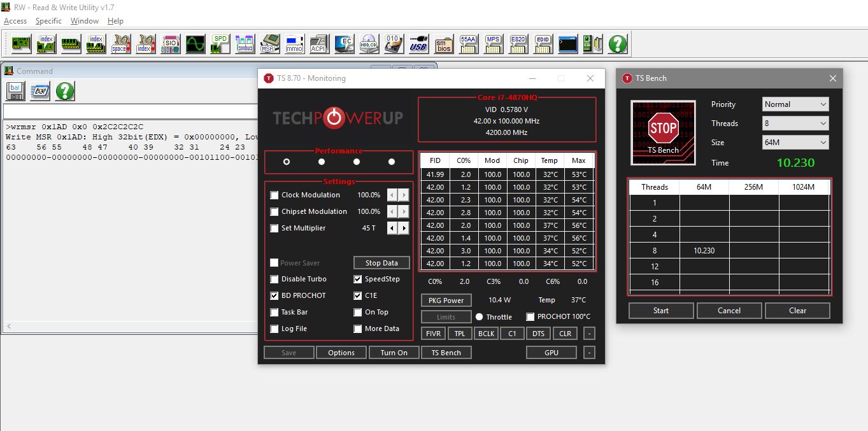The image size is (868, 431).
Task: Uncheck the BD PROCHOT checkbox
Action: pyautogui.click(x=274, y=295)
